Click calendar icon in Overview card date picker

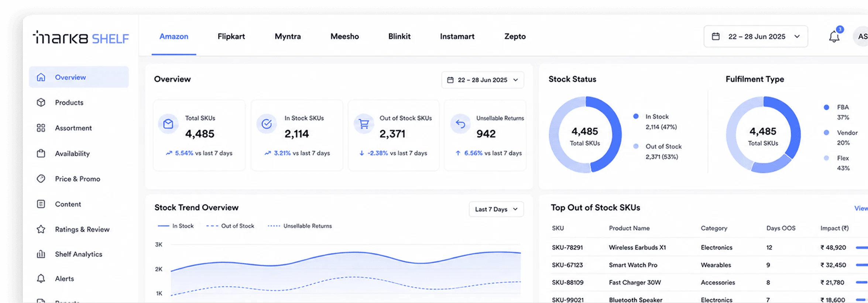point(450,80)
